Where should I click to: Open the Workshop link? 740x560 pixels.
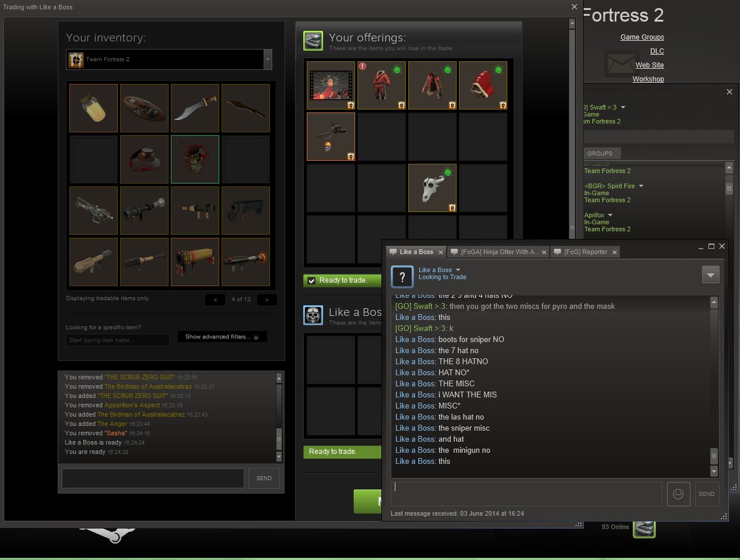coord(648,79)
